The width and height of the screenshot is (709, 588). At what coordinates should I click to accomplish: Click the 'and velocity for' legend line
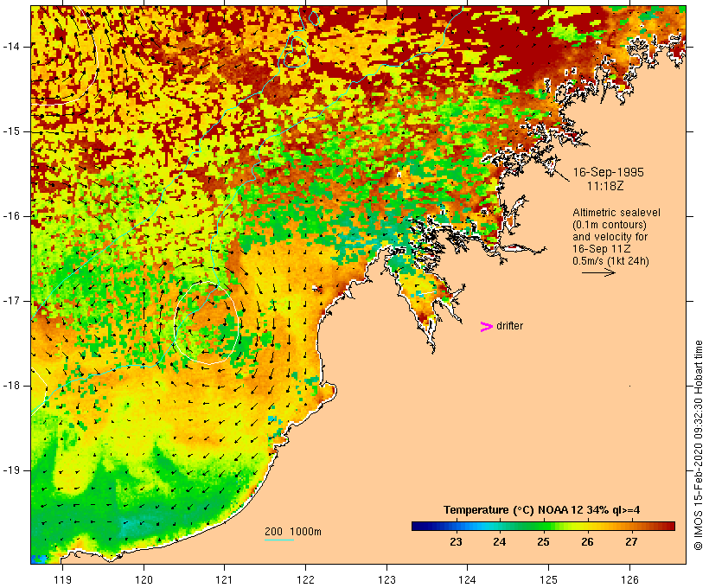point(610,237)
